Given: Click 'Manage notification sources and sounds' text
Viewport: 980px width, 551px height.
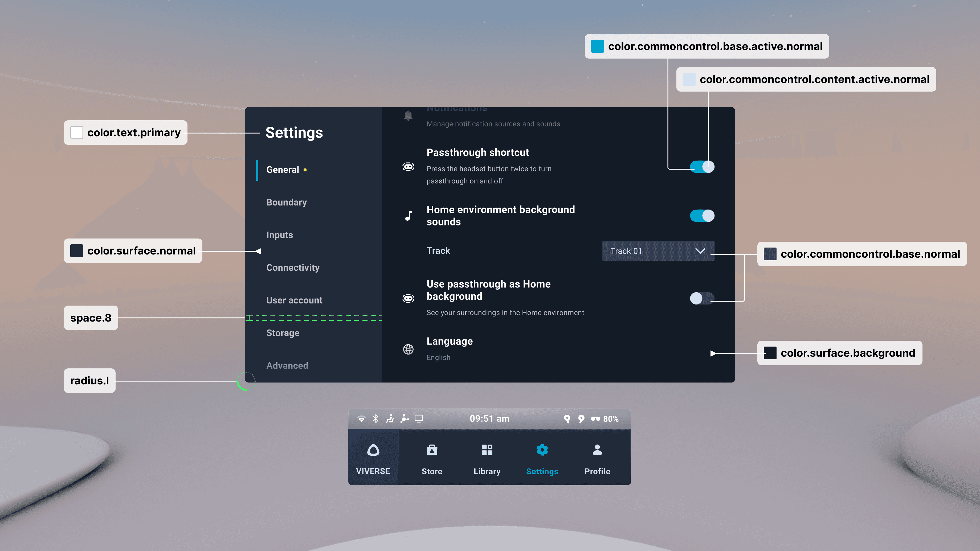Looking at the screenshot, I should coord(493,124).
